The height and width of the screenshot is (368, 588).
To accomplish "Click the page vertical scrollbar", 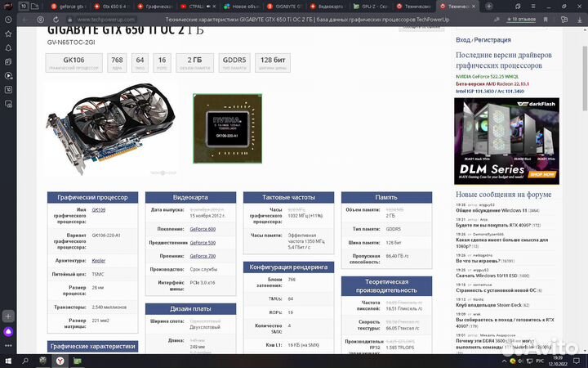I will (585, 79).
